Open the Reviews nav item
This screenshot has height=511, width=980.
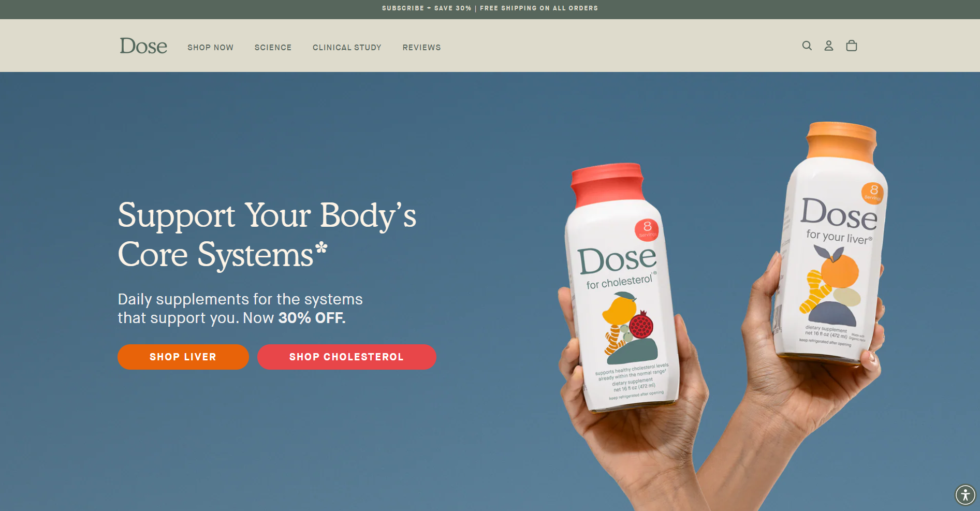point(421,47)
